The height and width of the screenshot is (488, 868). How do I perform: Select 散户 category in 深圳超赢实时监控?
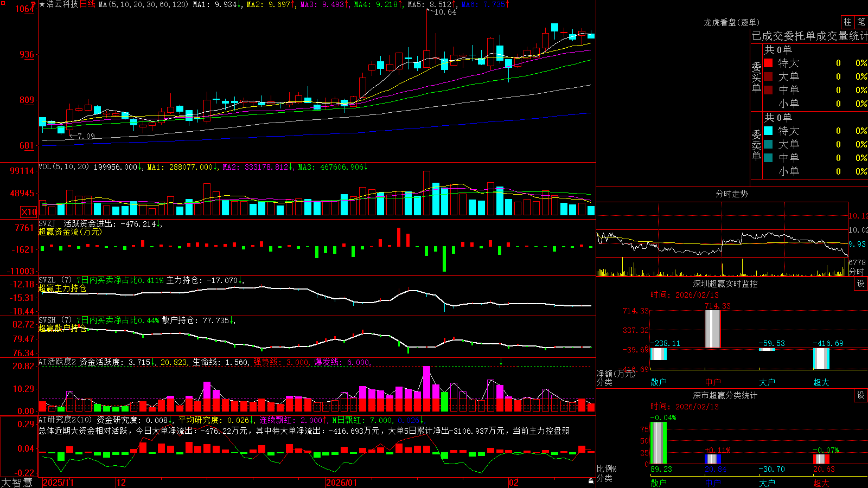(659, 382)
